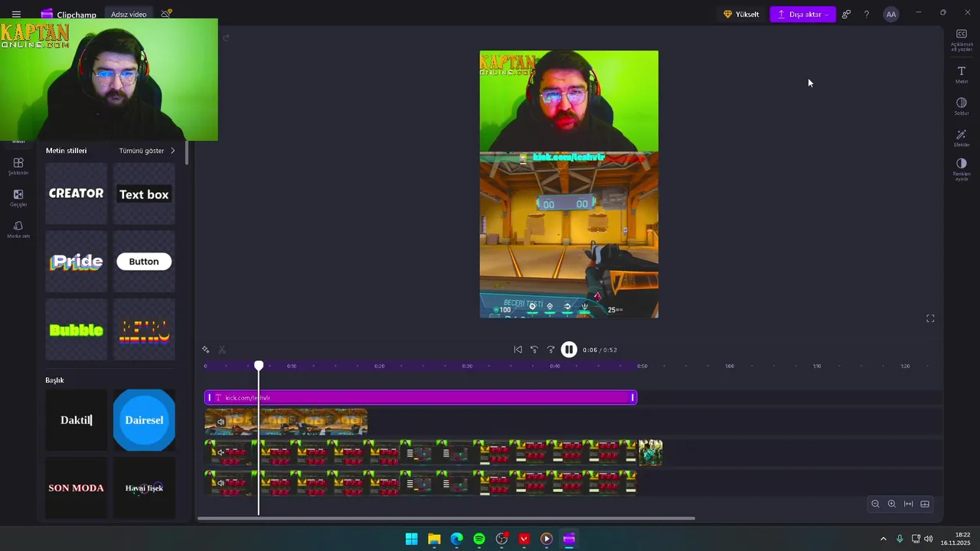Select the Text box text style
This screenshot has height=551, width=980.
pos(144,194)
